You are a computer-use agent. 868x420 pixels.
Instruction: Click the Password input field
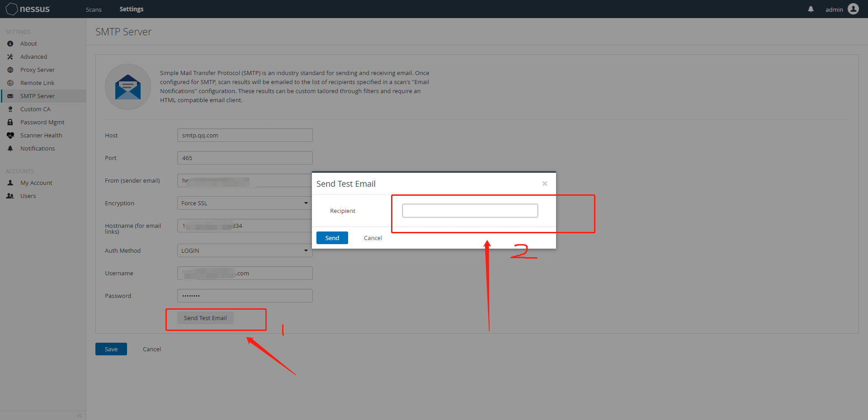click(x=245, y=296)
